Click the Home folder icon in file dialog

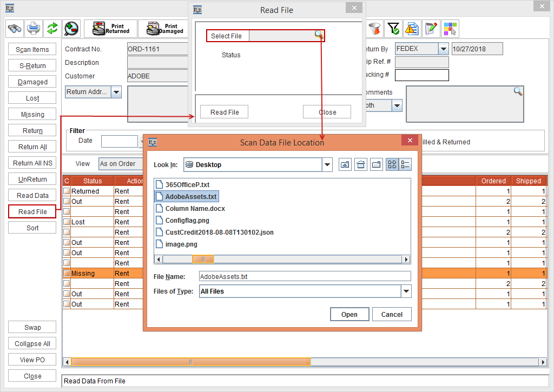tap(361, 165)
